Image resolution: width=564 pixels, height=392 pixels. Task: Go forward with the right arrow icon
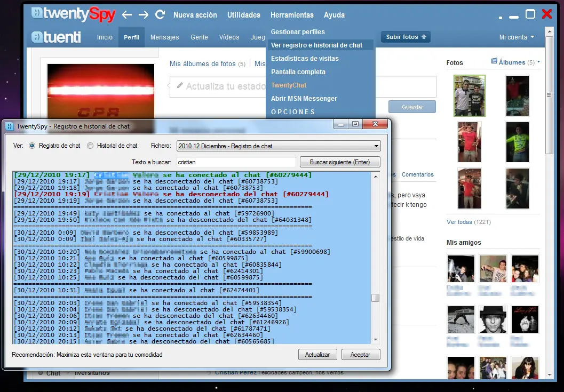coord(144,15)
